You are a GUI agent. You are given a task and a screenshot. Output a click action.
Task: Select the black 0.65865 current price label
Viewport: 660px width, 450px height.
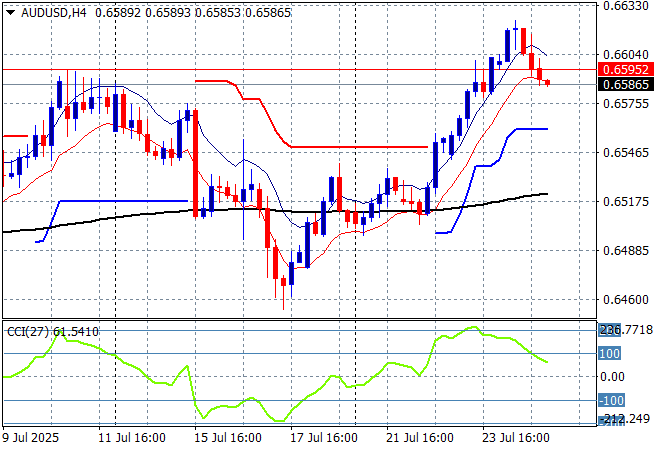626,85
